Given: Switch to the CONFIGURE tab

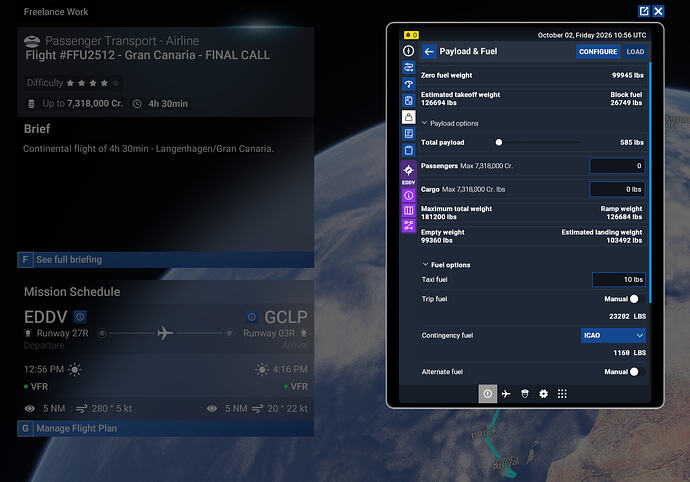Looking at the screenshot, I should tap(598, 52).
